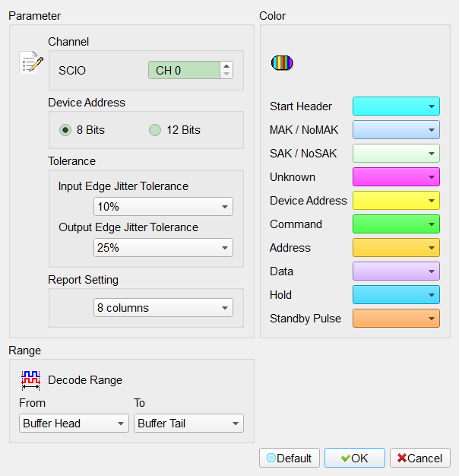
Task: Change the Unknown magenta color swatch
Action: click(x=396, y=176)
